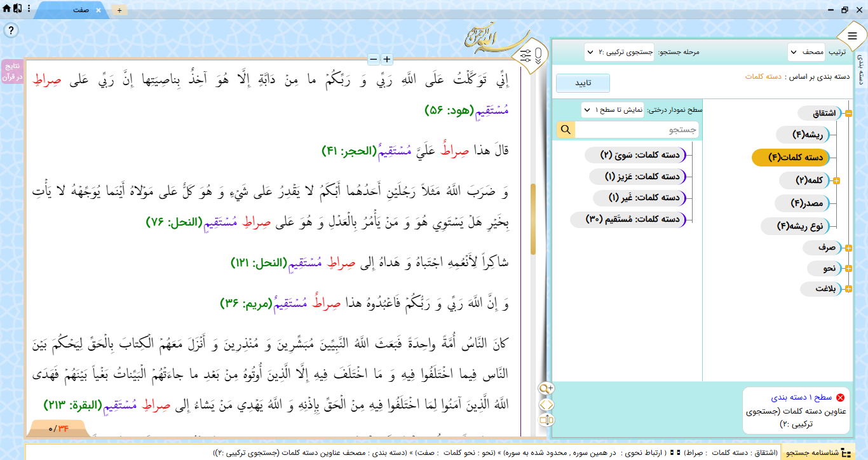Go to the home screen icon
The height and width of the screenshot is (460, 868).
tap(6, 9)
